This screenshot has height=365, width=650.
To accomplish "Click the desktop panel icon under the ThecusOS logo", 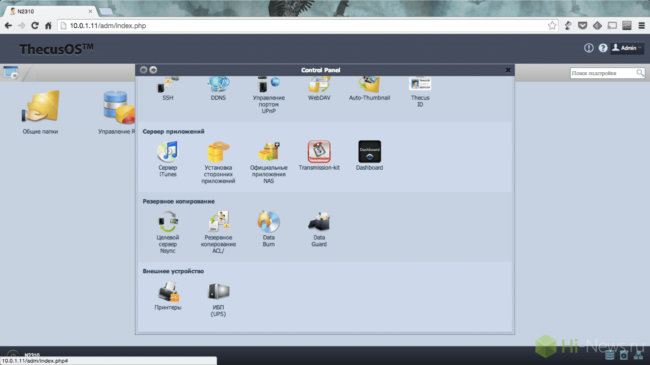I will click(11, 73).
